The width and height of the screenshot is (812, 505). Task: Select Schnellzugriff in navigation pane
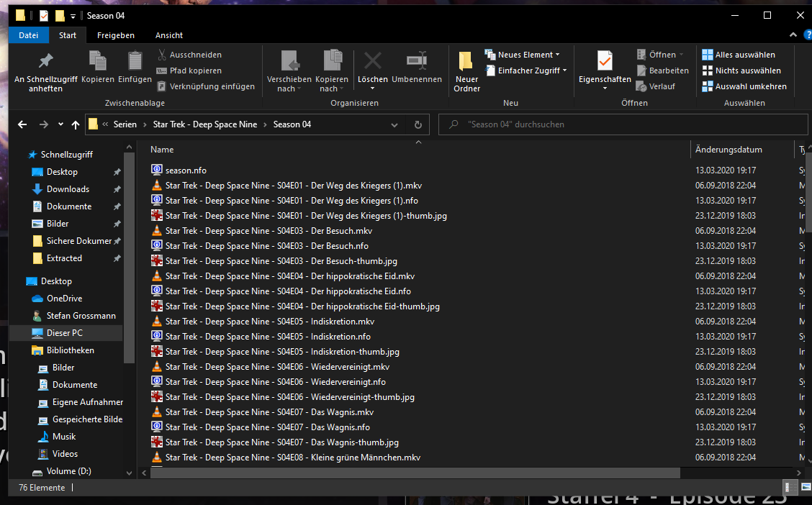click(x=67, y=154)
